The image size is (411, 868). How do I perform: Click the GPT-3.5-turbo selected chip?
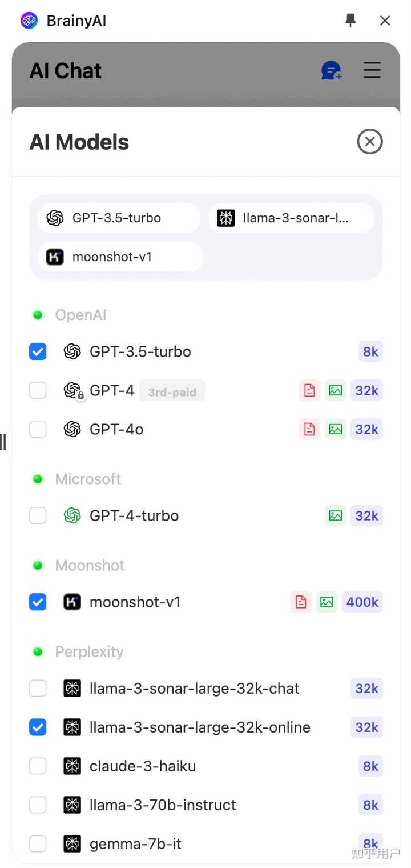[x=119, y=218]
